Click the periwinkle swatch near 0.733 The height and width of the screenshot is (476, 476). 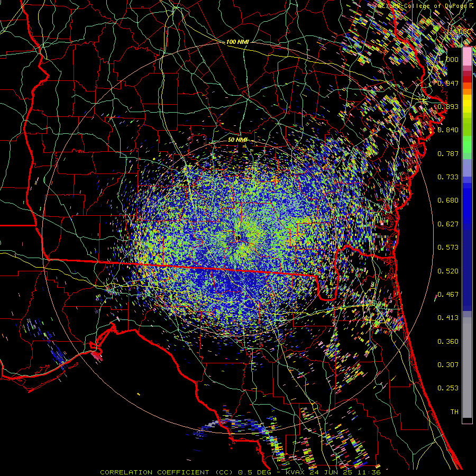[467, 168]
